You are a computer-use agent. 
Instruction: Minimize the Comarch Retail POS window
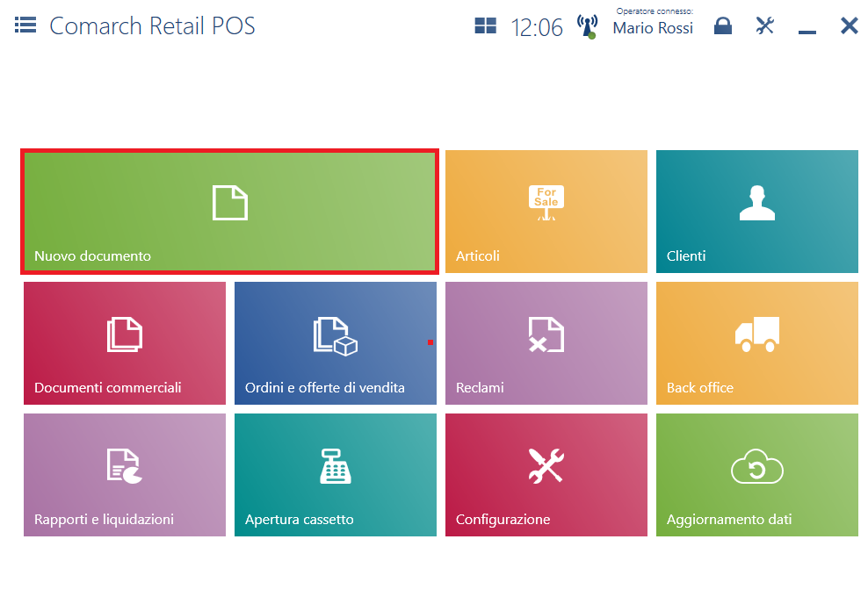pyautogui.click(x=807, y=32)
